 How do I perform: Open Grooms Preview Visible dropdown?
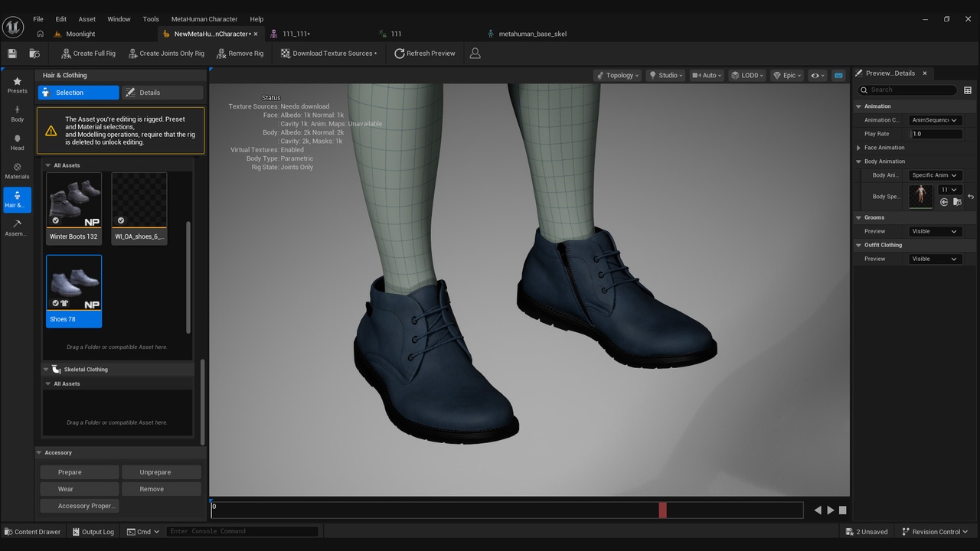[935, 231]
